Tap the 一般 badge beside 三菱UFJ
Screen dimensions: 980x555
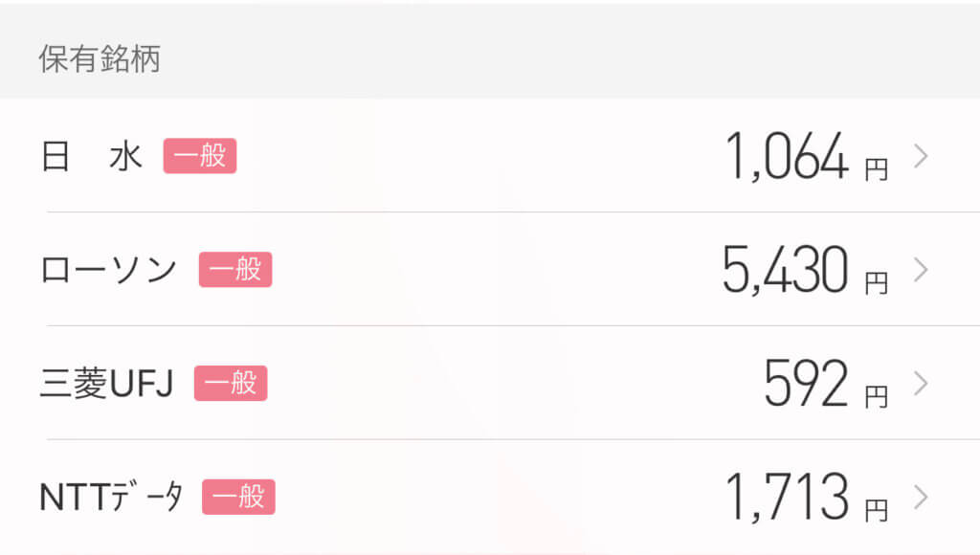231,383
